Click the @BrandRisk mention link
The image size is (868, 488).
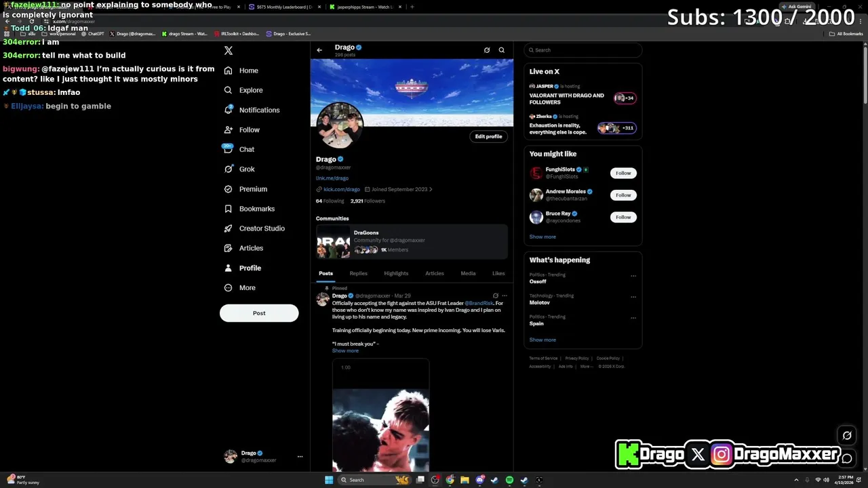(x=479, y=303)
